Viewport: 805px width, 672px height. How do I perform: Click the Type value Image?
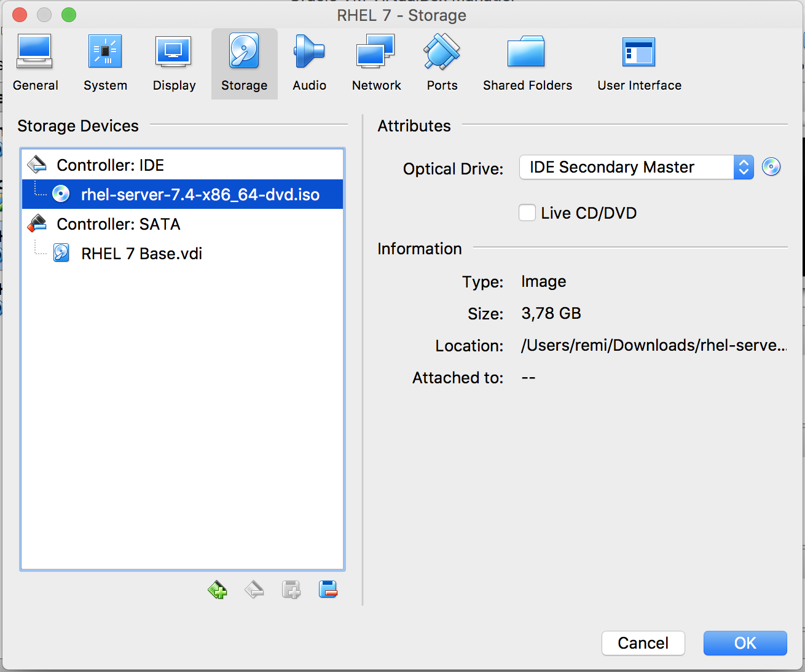[x=544, y=281]
